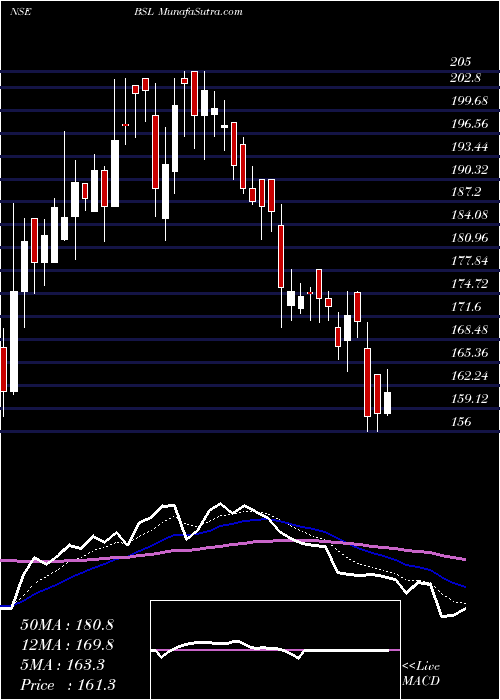This screenshot has width=500, height=700.
Task: Click the 193.44 price axis label
Action: [x=469, y=146]
